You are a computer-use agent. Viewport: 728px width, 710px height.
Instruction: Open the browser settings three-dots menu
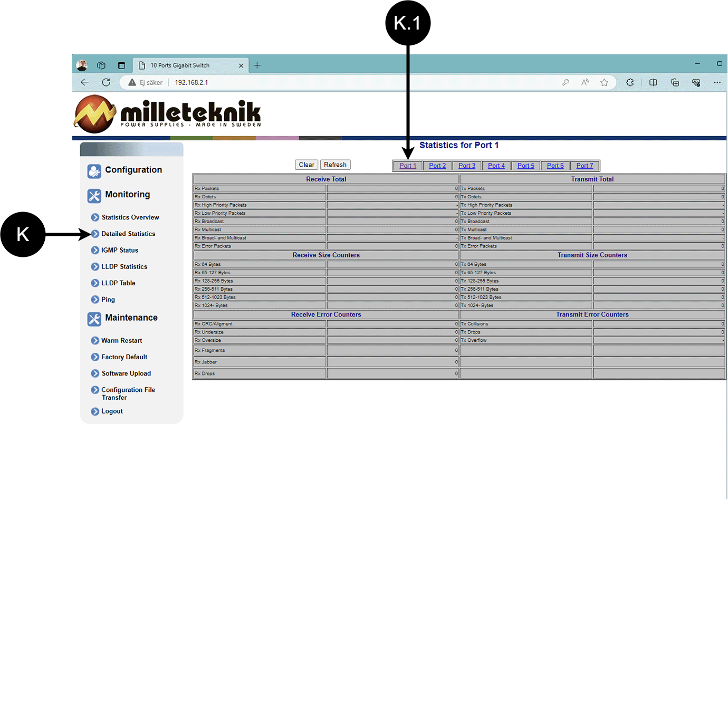click(x=717, y=82)
